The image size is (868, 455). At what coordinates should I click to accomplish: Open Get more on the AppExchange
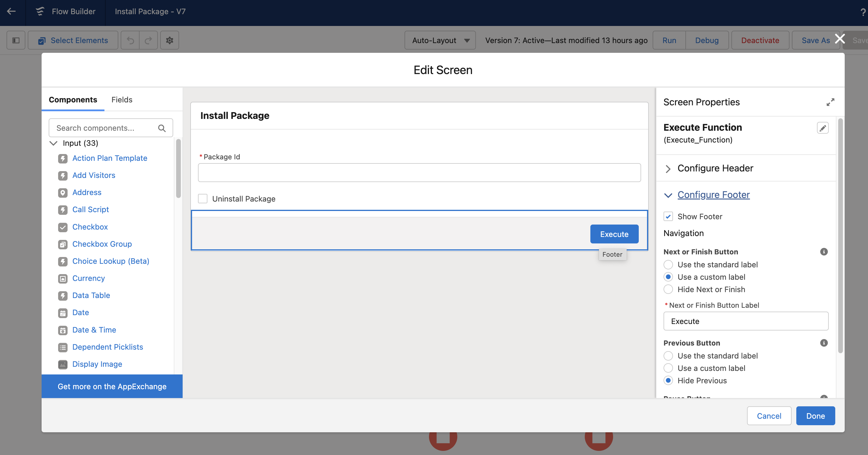(x=112, y=386)
